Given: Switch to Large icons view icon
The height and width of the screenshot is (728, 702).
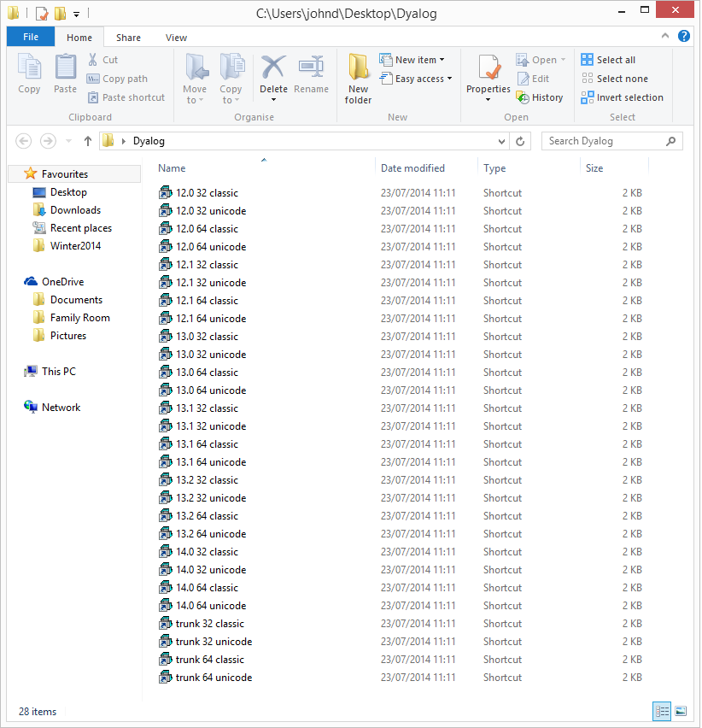Looking at the screenshot, I should [681, 711].
